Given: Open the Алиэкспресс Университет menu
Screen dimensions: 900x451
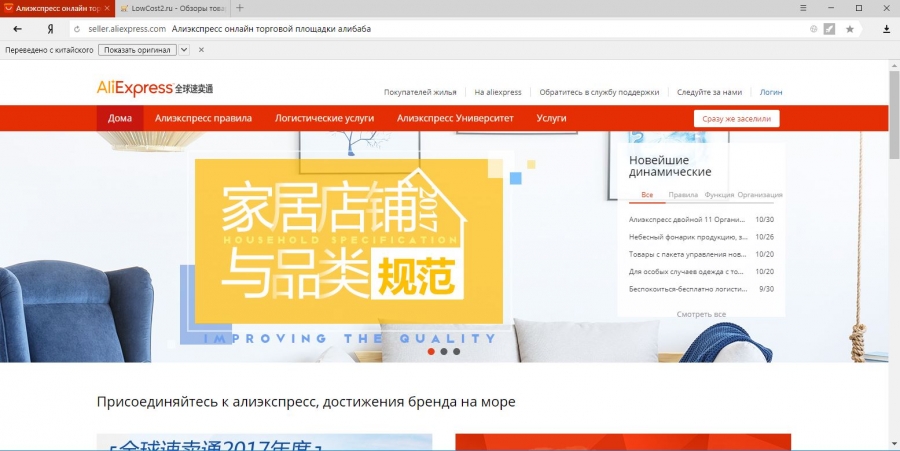Looking at the screenshot, I should point(455,118).
